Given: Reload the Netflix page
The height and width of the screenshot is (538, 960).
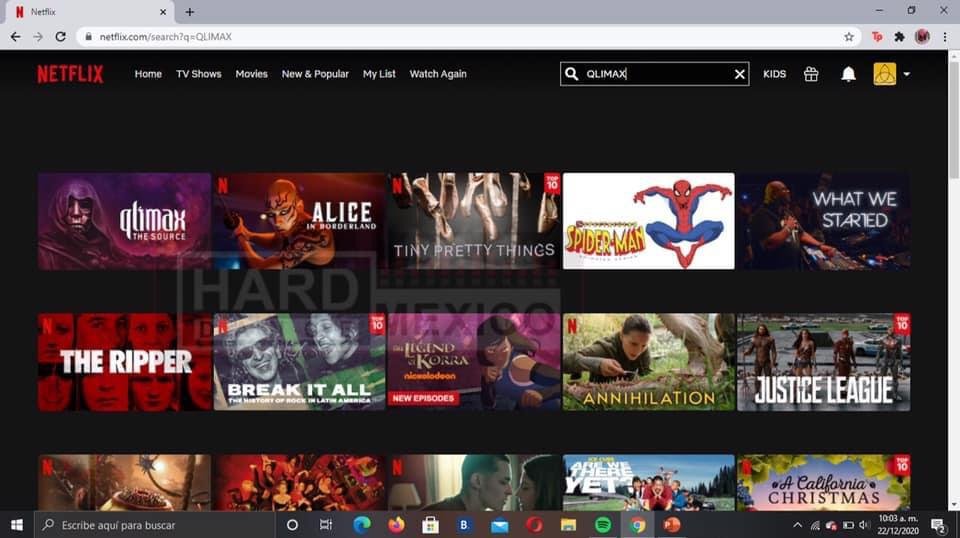Looking at the screenshot, I should (x=61, y=37).
